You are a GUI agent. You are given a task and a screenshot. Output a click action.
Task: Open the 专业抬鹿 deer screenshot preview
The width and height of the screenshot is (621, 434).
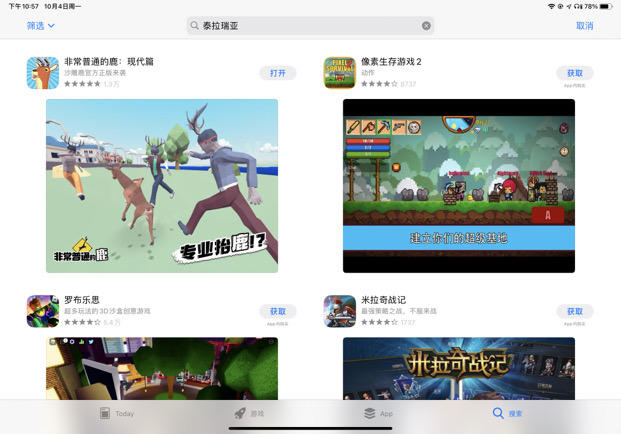coord(162,186)
